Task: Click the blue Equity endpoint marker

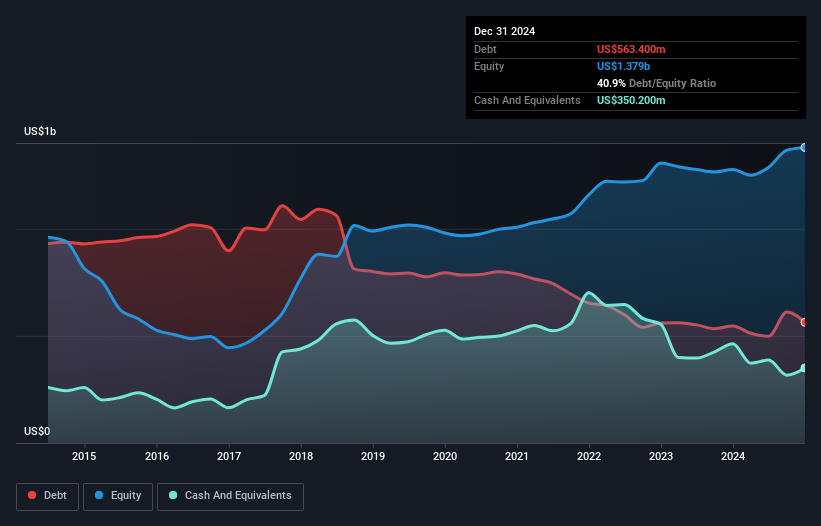Action: click(804, 148)
